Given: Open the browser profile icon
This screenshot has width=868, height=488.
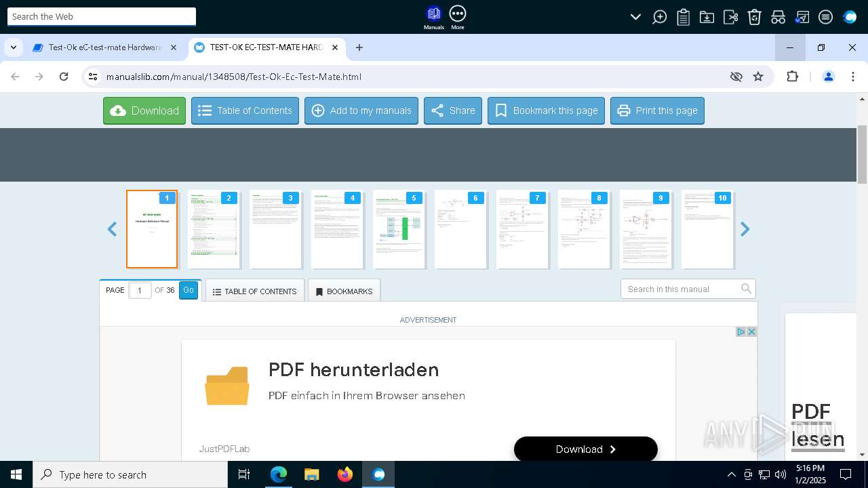Looking at the screenshot, I should pos(828,77).
